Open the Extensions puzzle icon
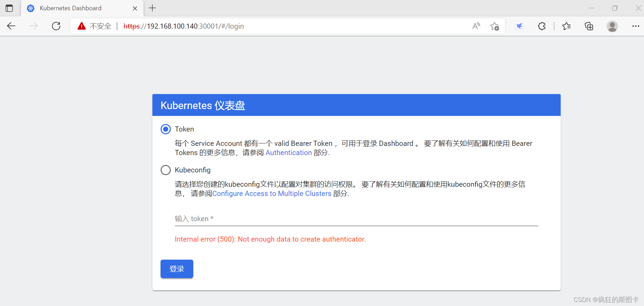The height and width of the screenshot is (306, 644). point(542,26)
